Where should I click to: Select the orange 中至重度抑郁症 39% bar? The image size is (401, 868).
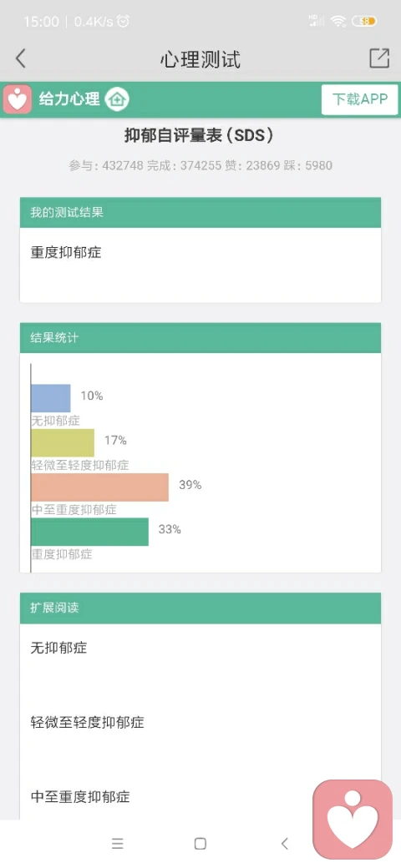99,487
